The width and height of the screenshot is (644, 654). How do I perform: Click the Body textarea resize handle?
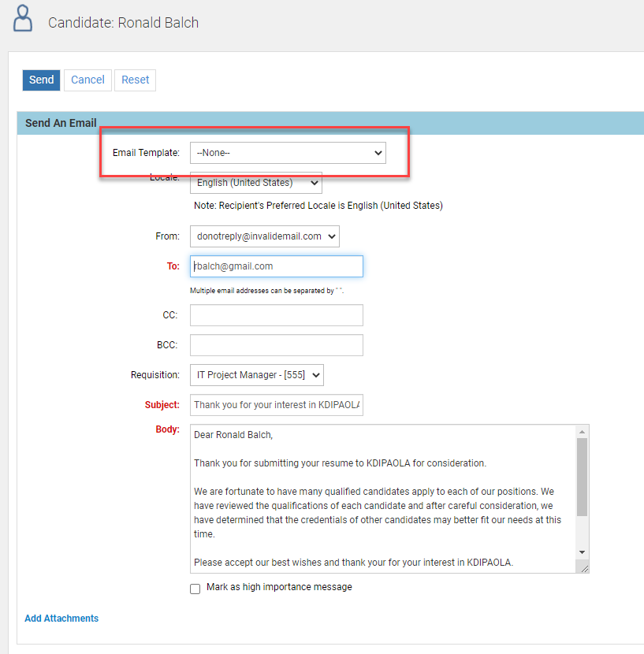tap(583, 567)
